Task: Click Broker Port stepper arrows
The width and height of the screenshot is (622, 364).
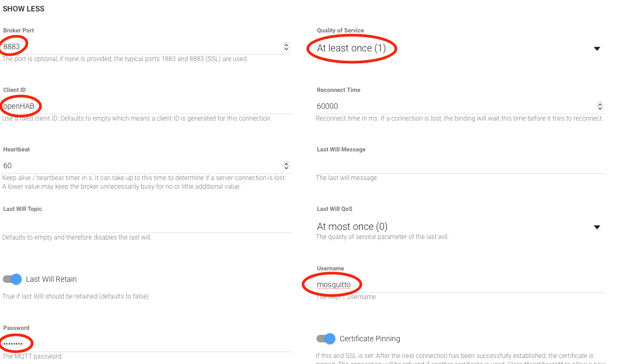Action: click(286, 47)
